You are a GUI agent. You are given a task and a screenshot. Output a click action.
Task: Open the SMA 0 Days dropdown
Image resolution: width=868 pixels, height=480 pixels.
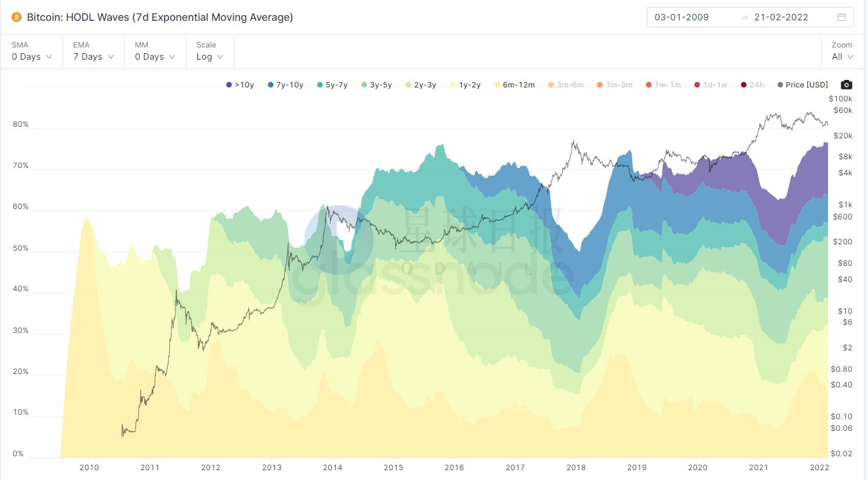tap(32, 52)
